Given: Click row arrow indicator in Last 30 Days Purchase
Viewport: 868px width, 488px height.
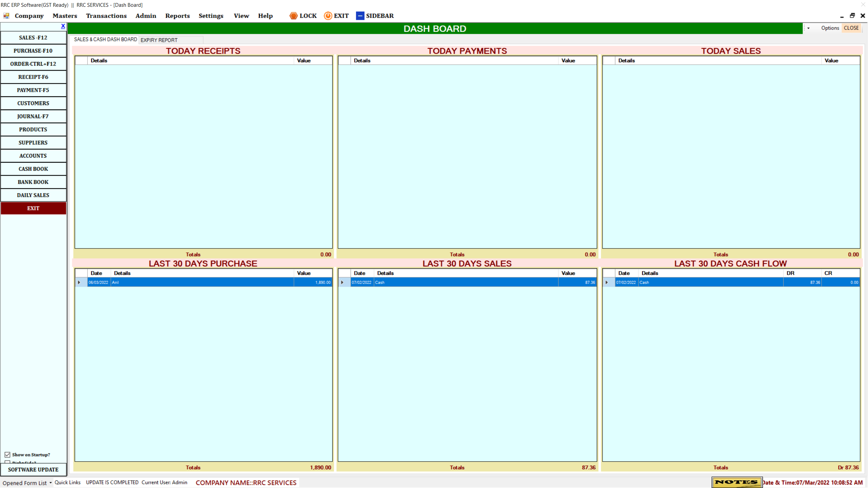Looking at the screenshot, I should (79, 282).
